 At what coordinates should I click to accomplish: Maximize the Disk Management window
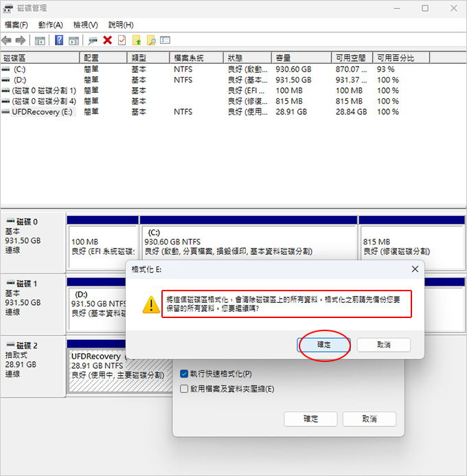[x=425, y=8]
